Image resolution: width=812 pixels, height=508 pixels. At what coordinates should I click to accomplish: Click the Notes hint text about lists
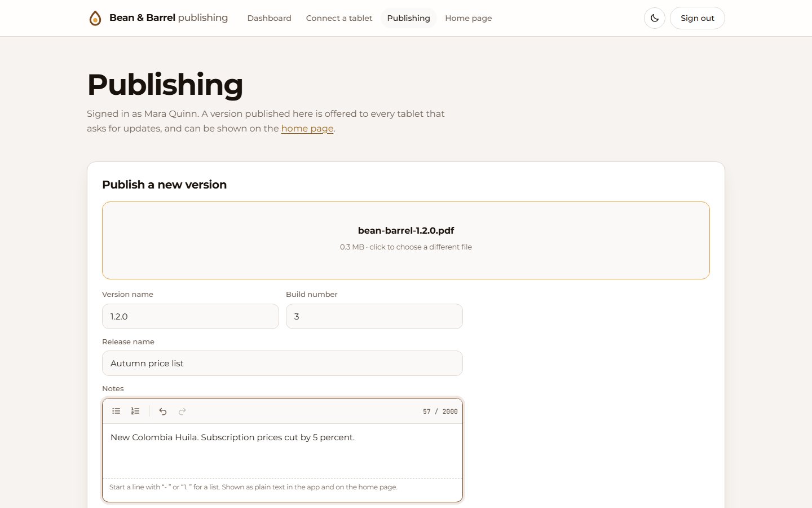253,487
